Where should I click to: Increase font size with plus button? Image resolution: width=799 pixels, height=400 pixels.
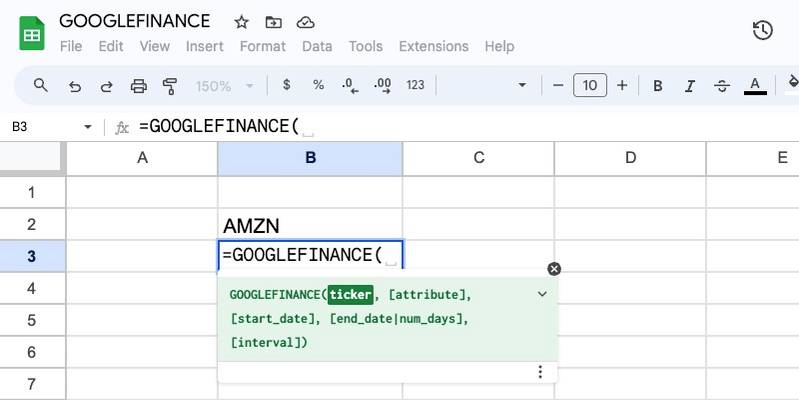[622, 85]
